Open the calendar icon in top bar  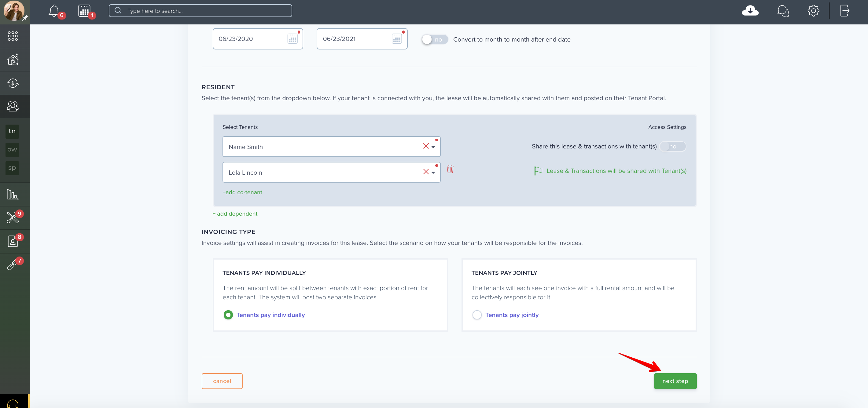click(x=84, y=11)
